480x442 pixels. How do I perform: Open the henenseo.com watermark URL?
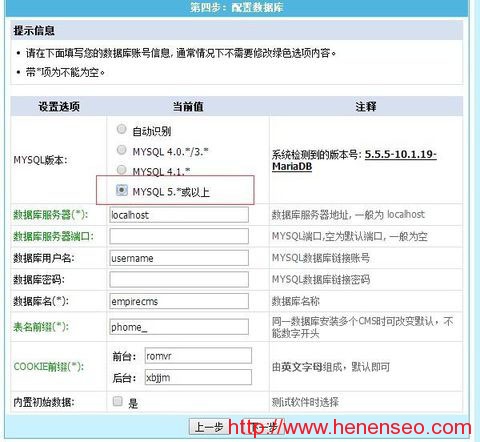[350, 427]
